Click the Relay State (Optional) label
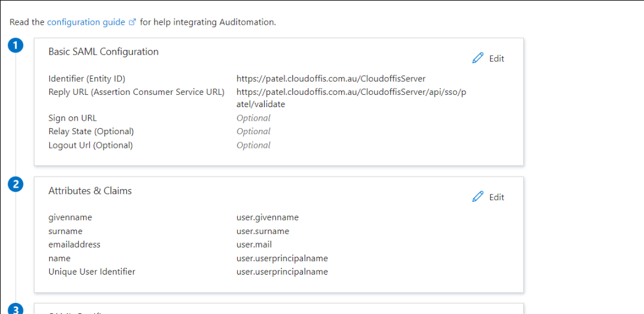Viewport: 644px width, 314px height. [91, 132]
